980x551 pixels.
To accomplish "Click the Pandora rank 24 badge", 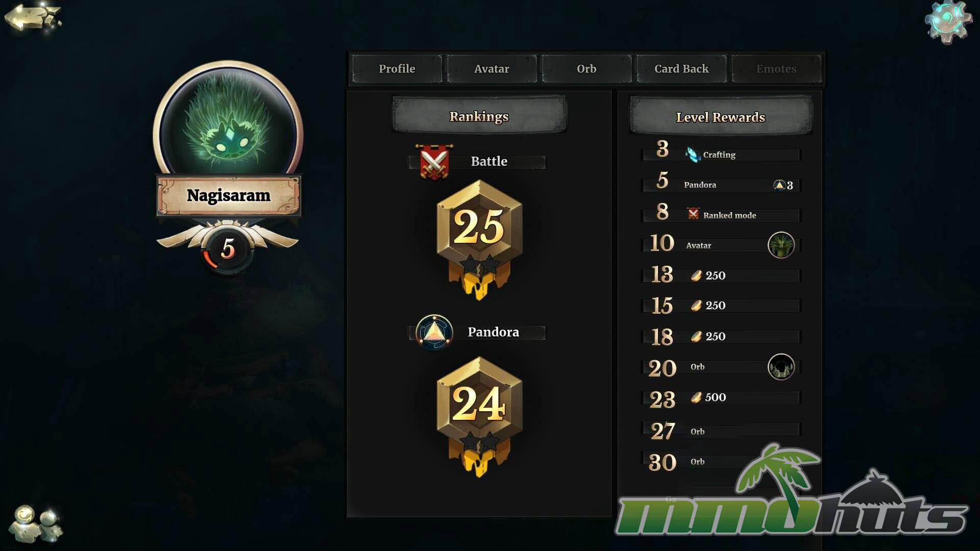I will click(x=479, y=416).
